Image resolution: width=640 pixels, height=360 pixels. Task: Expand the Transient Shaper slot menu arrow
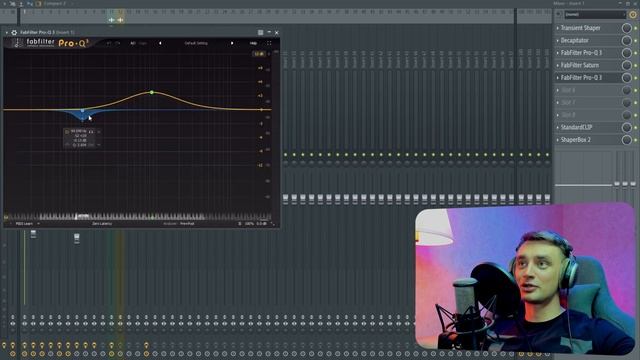[558, 28]
